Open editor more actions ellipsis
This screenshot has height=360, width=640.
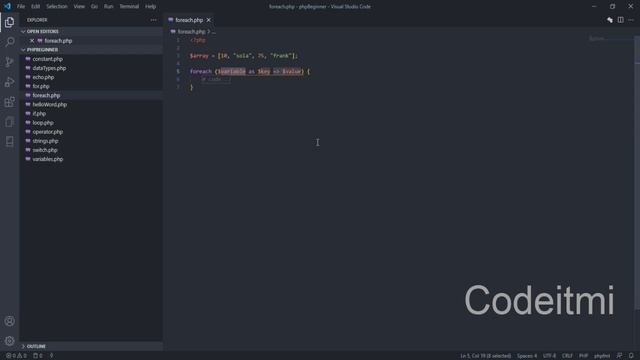pyautogui.click(x=631, y=20)
